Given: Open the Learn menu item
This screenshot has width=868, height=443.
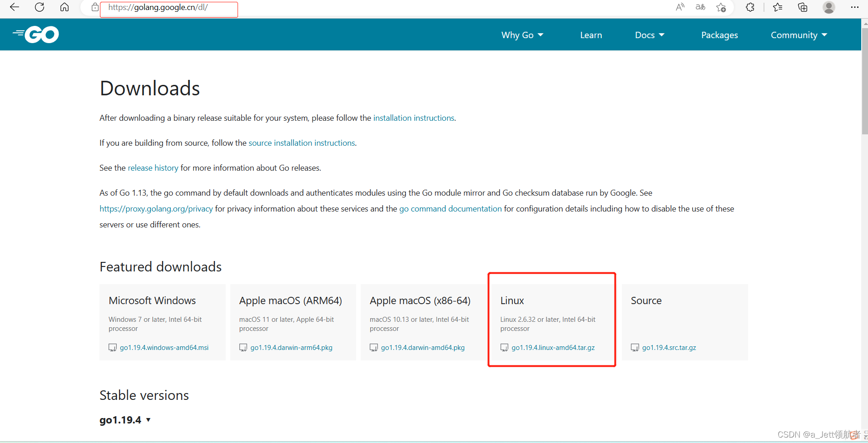Looking at the screenshot, I should [x=591, y=35].
